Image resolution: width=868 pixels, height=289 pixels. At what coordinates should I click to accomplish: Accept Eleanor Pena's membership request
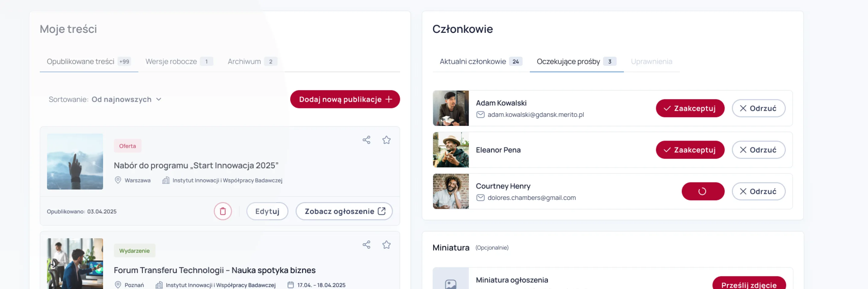pyautogui.click(x=690, y=150)
